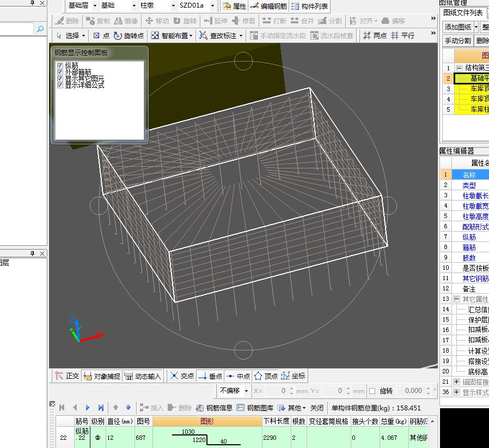Viewport: 489px width, 448px height.
Task: Select 两点 two-point axis tool
Action: tap(375, 35)
